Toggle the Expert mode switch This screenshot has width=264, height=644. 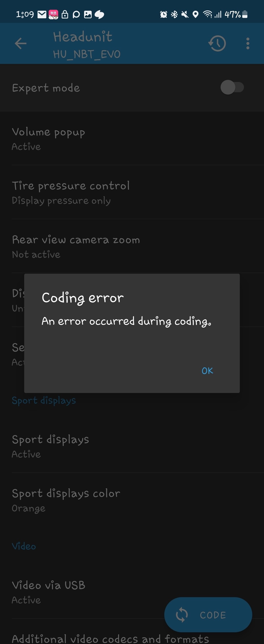coord(232,87)
